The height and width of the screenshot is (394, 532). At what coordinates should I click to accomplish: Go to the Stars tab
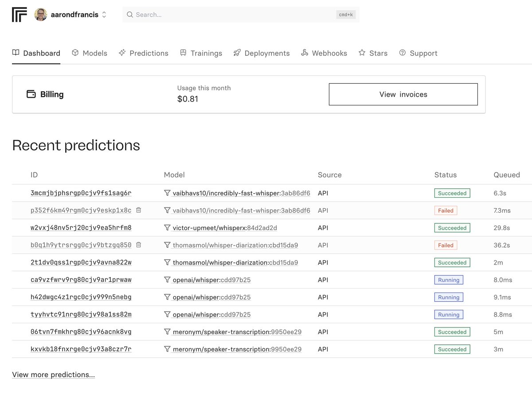[x=373, y=53]
